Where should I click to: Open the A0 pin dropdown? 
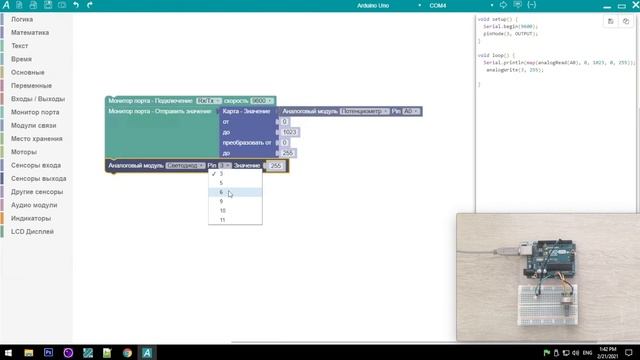pos(411,111)
